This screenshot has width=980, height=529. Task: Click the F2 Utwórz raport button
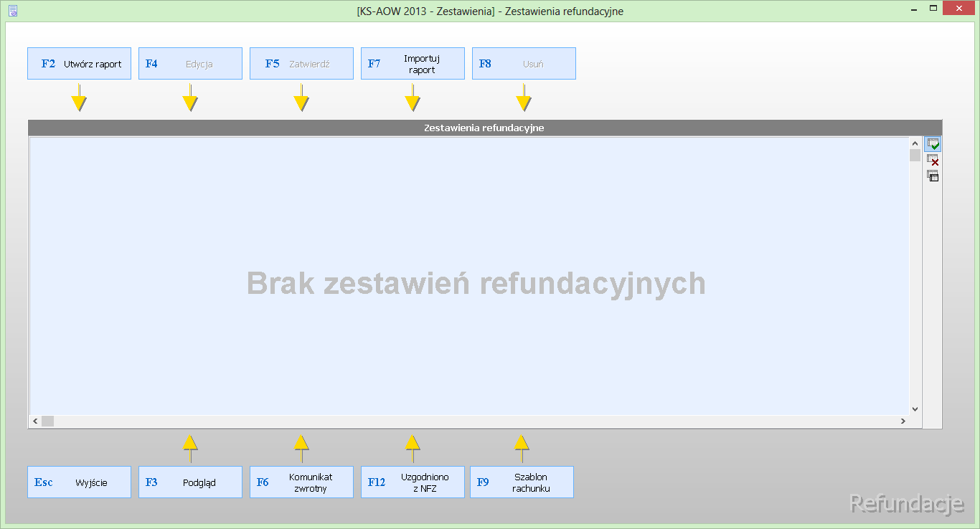click(79, 64)
